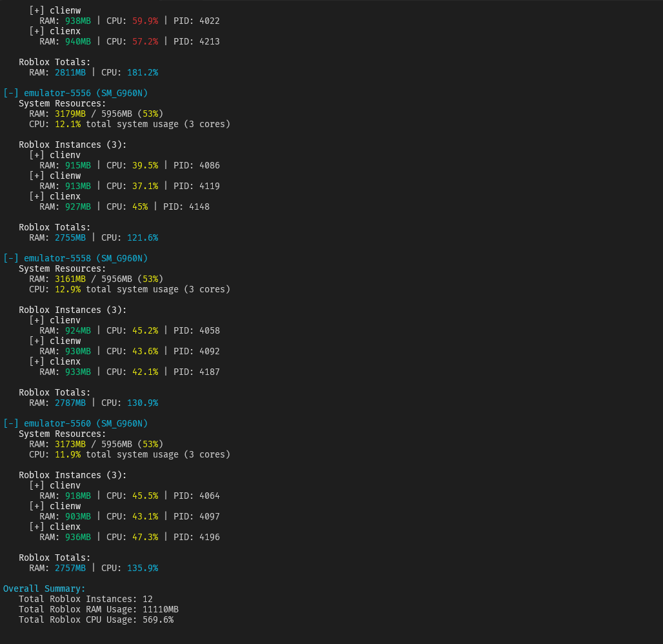This screenshot has width=663, height=644.
Task: Select the clienv entry under emulator-5558
Action: coord(64,320)
